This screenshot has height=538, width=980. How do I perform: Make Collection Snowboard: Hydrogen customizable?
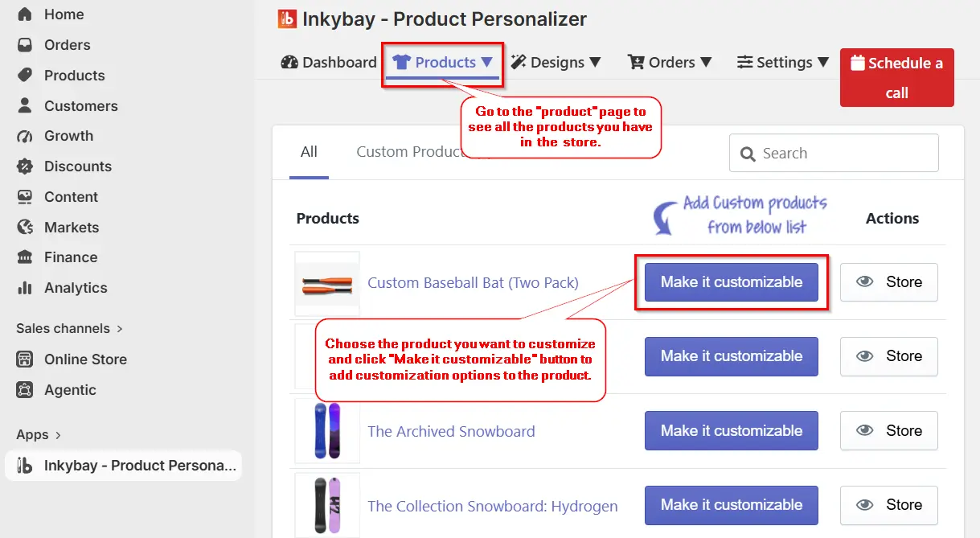click(731, 505)
